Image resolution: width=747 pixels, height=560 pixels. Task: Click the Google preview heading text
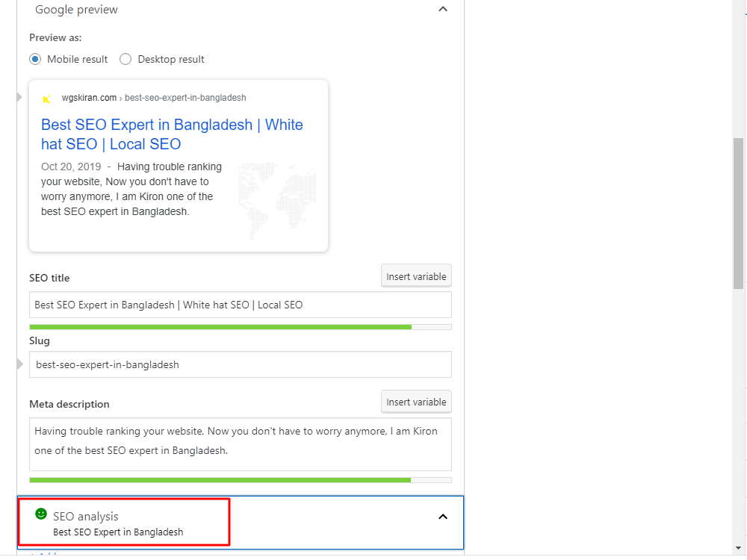[x=76, y=10]
